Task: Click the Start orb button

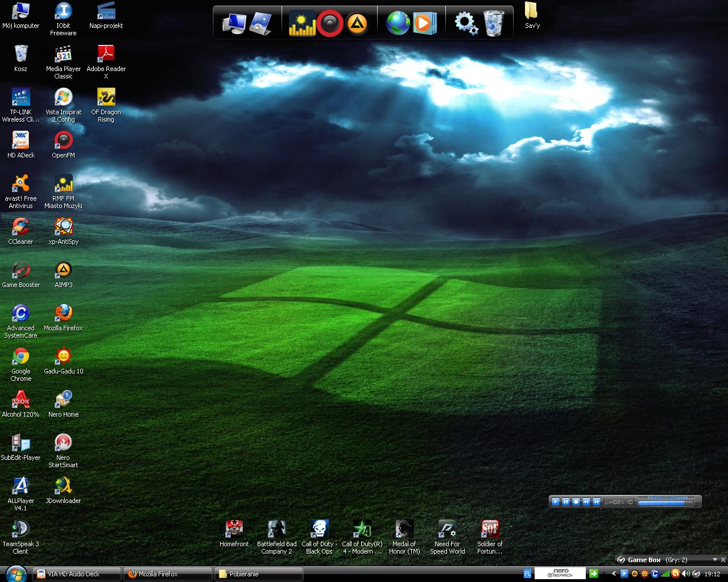Action: tap(15, 573)
